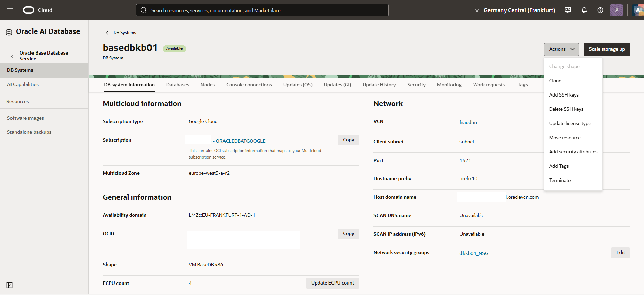Open the user profile avatar
This screenshot has height=295, width=644.
pyautogui.click(x=617, y=10)
